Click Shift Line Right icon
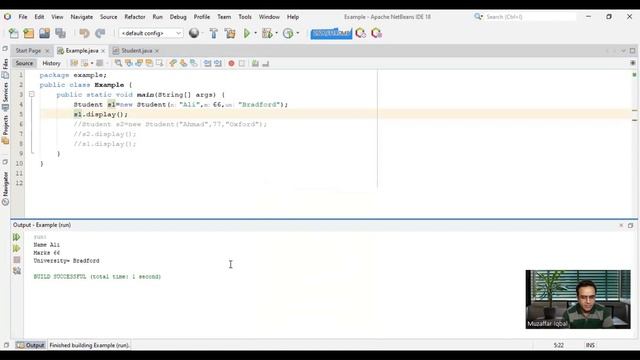This screenshot has height=360, width=640. click(218, 63)
